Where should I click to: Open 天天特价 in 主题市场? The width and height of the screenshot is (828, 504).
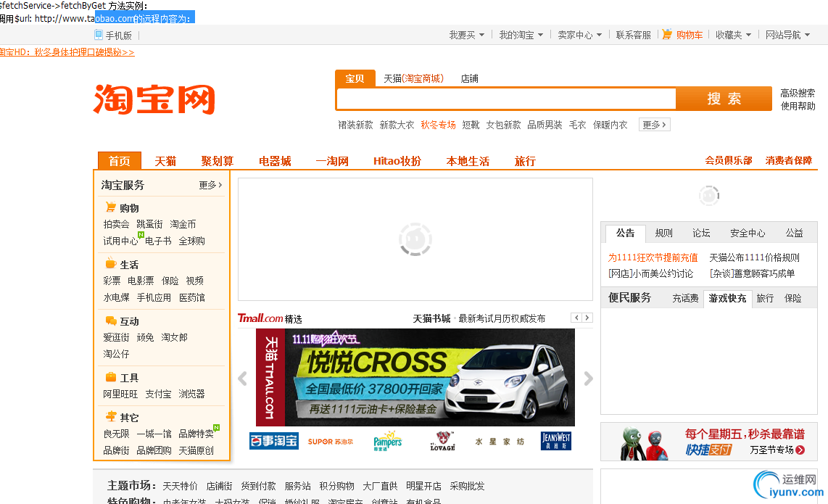(180, 486)
